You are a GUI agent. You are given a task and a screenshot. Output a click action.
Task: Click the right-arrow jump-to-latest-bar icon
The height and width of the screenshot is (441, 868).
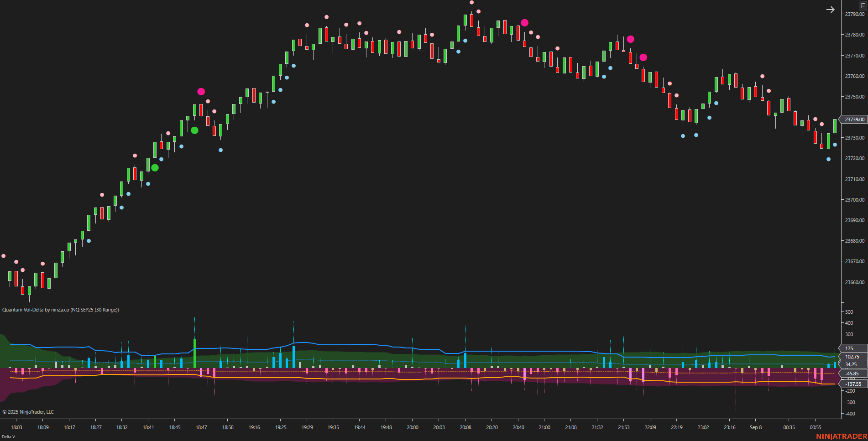(x=831, y=10)
